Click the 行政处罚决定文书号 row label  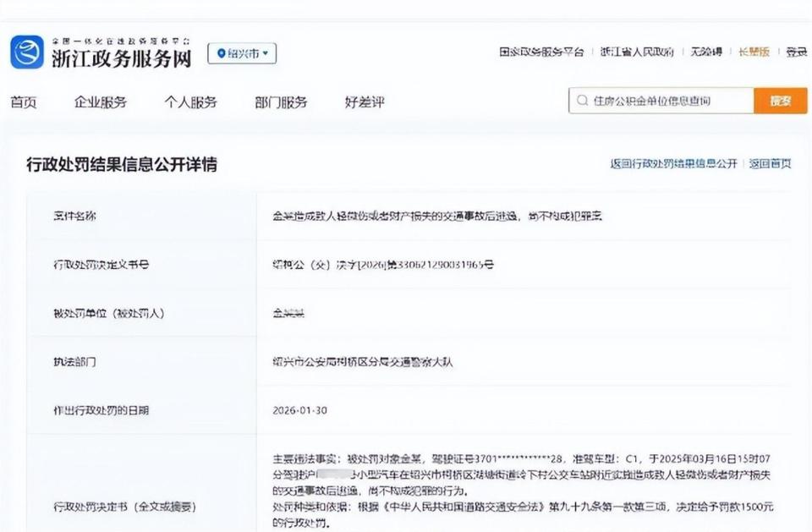point(101,265)
